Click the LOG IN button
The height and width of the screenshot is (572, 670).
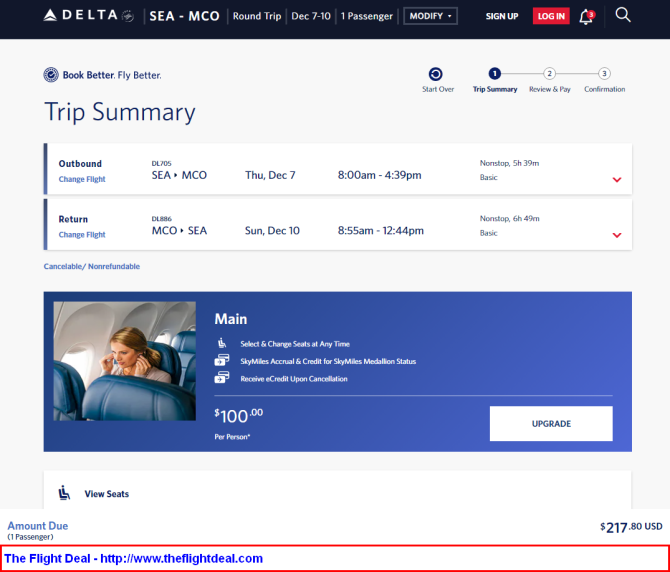pyautogui.click(x=550, y=16)
